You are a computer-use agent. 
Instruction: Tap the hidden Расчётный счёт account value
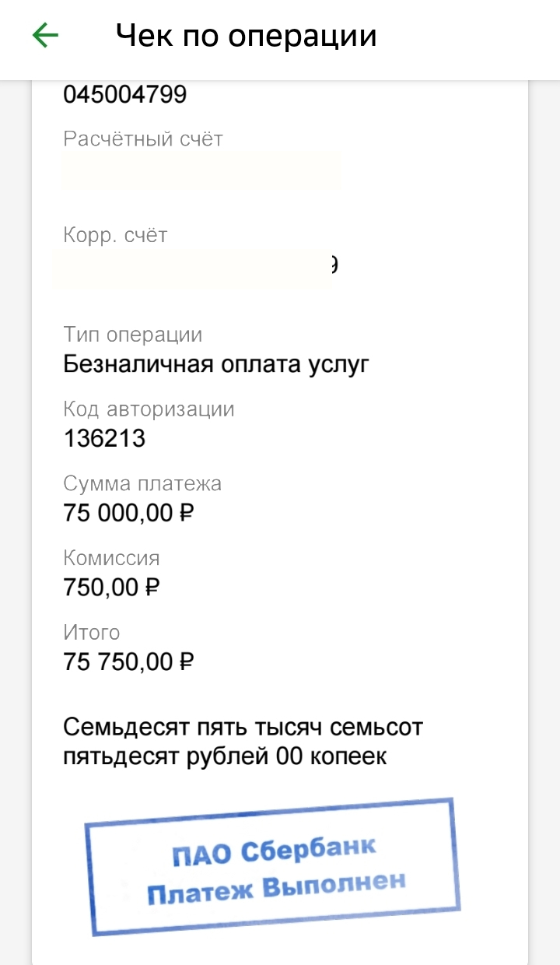point(202,170)
